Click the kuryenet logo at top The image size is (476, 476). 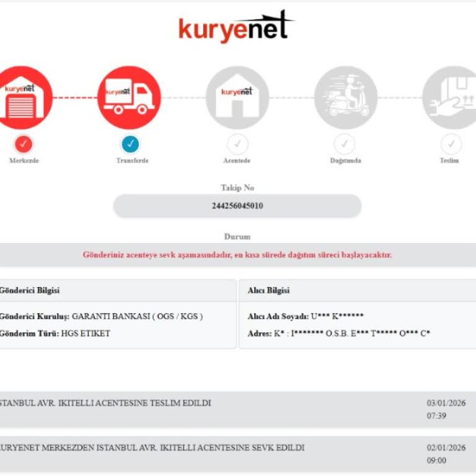(236, 27)
